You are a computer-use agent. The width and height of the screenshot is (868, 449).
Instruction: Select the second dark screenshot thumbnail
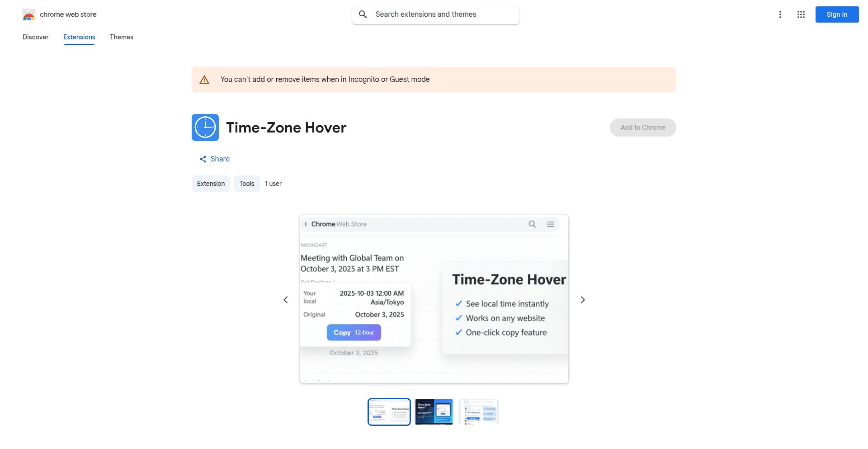click(x=434, y=412)
